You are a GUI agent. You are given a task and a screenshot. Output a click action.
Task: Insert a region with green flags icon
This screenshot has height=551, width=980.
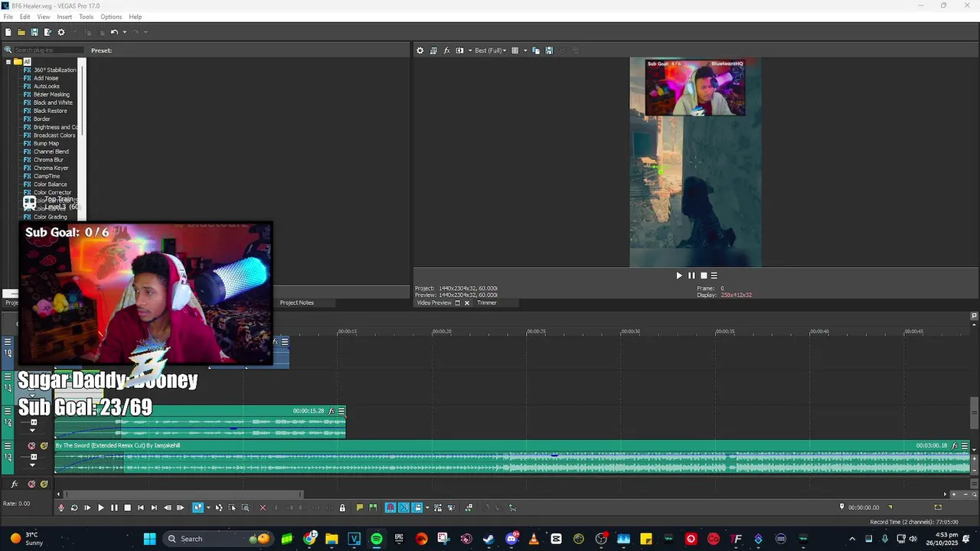click(x=373, y=507)
